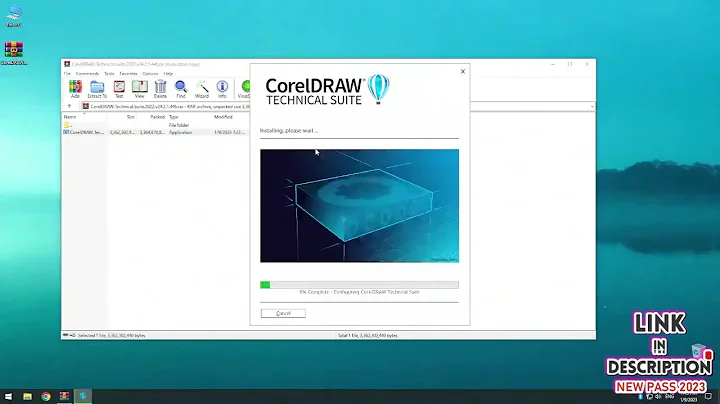Click the Delete trash can icon

[x=160, y=89]
